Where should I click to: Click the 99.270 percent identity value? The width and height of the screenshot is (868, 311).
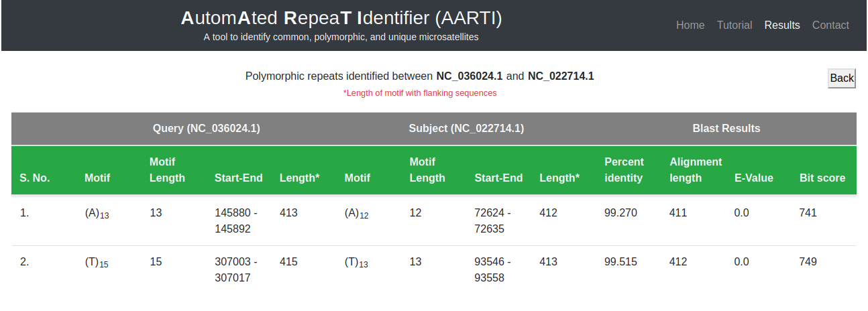620,213
